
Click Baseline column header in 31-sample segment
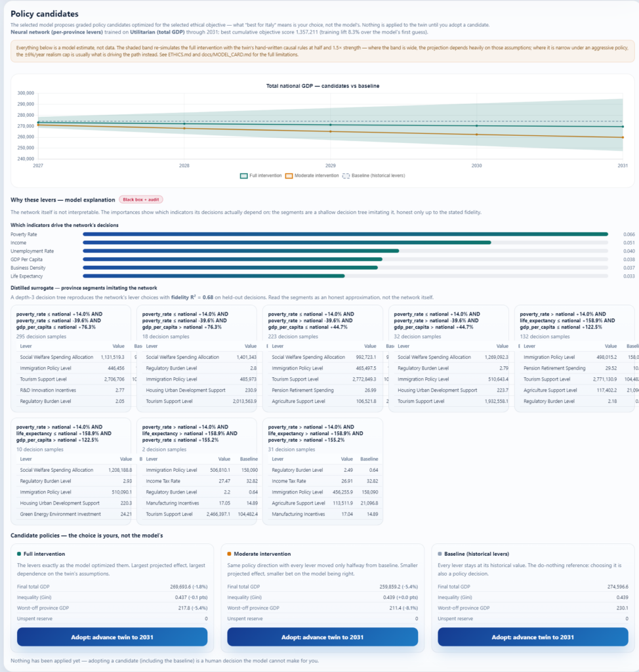tap(369, 459)
